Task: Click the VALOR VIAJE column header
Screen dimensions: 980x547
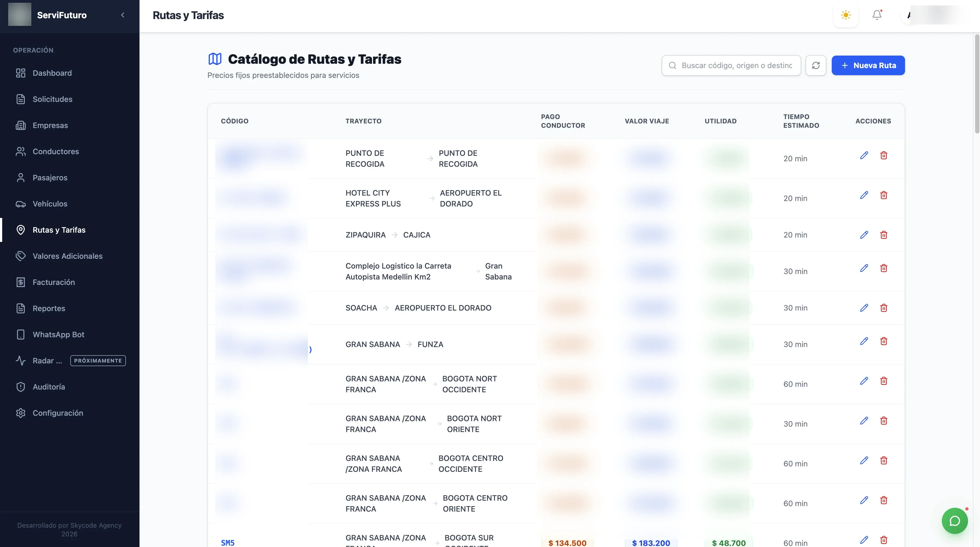Action: 647,121
